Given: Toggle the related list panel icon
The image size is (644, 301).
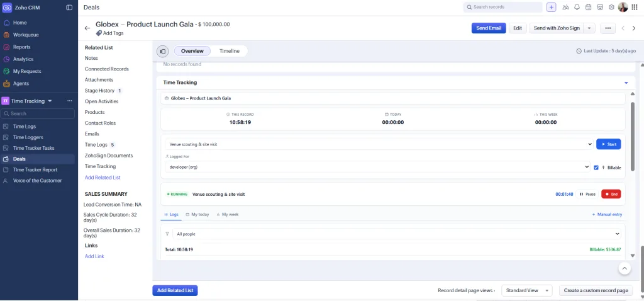Looking at the screenshot, I should pyautogui.click(x=163, y=52).
